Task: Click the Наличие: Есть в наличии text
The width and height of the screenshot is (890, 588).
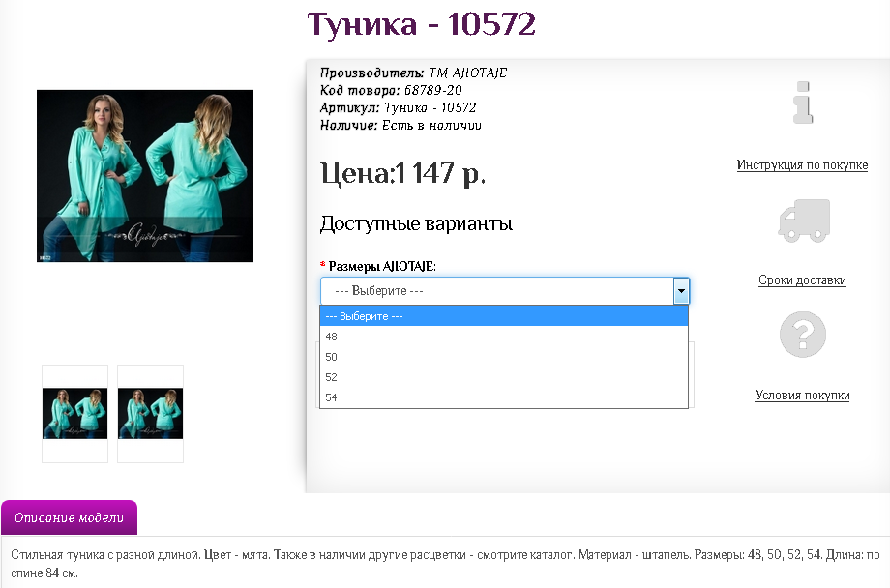Action: click(400, 126)
